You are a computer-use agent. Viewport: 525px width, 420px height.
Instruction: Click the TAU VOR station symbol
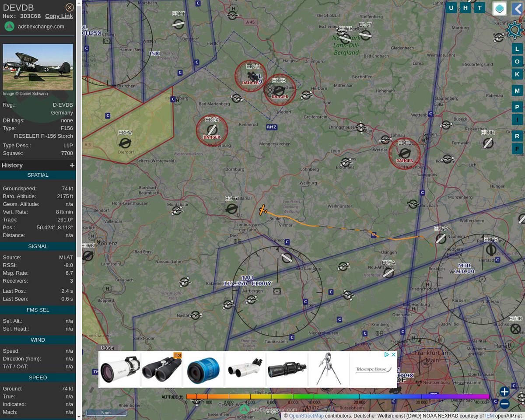pos(276,291)
